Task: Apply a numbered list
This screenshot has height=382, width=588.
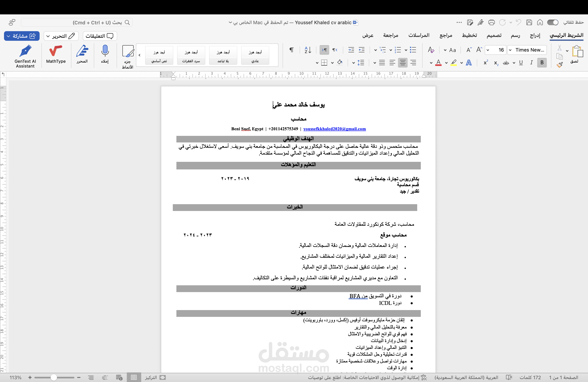Action: coord(398,50)
